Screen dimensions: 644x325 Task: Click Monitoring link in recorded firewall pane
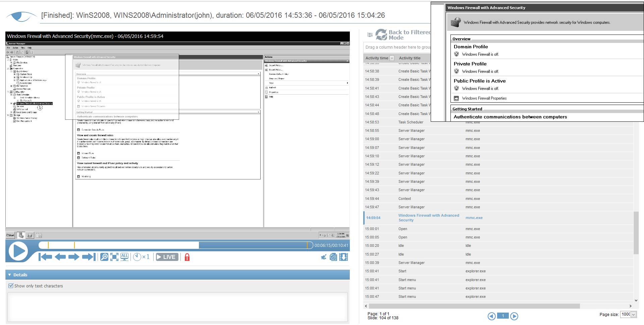(x=86, y=176)
